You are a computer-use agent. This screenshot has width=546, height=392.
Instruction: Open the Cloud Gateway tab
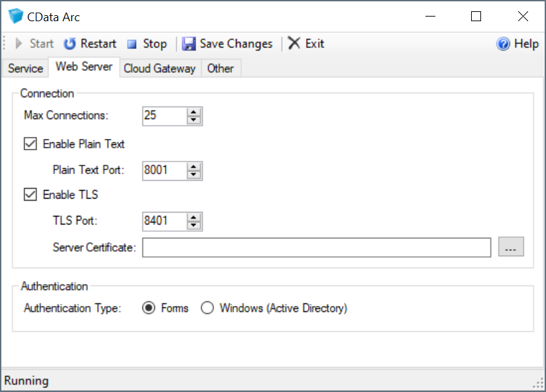point(160,68)
